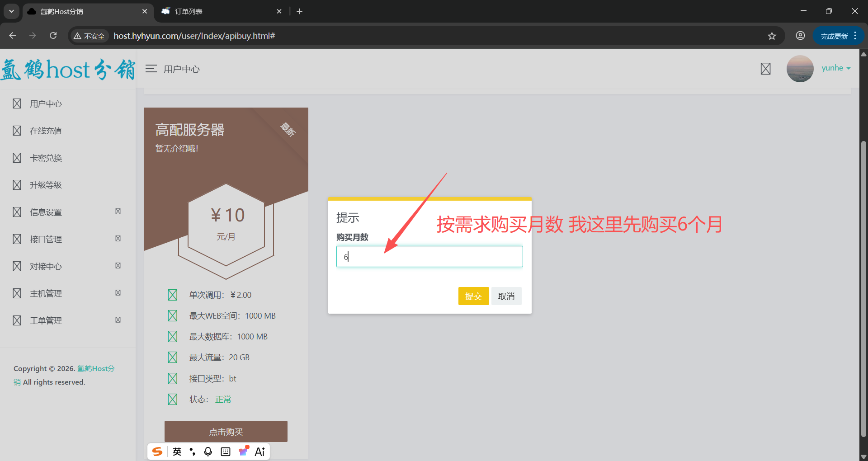Reload the page
Image resolution: width=868 pixels, height=461 pixels.
53,36
